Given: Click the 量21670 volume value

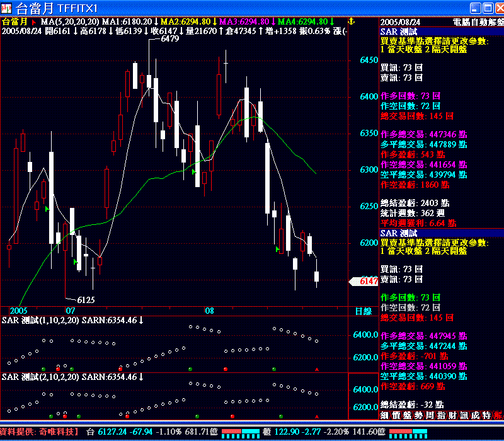Looking at the screenshot, I should tap(202, 31).
